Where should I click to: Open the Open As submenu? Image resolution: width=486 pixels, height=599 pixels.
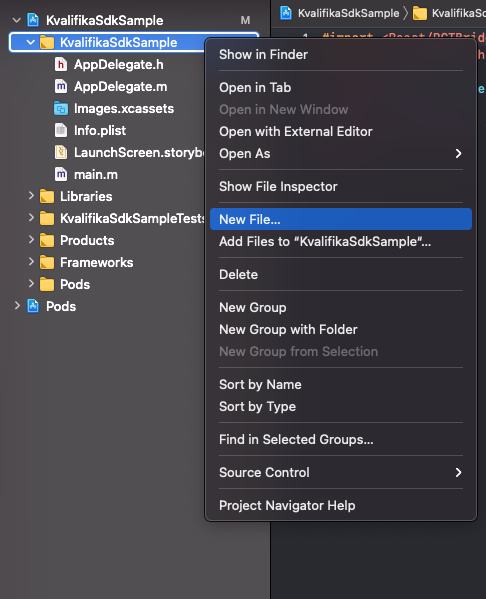coord(341,154)
